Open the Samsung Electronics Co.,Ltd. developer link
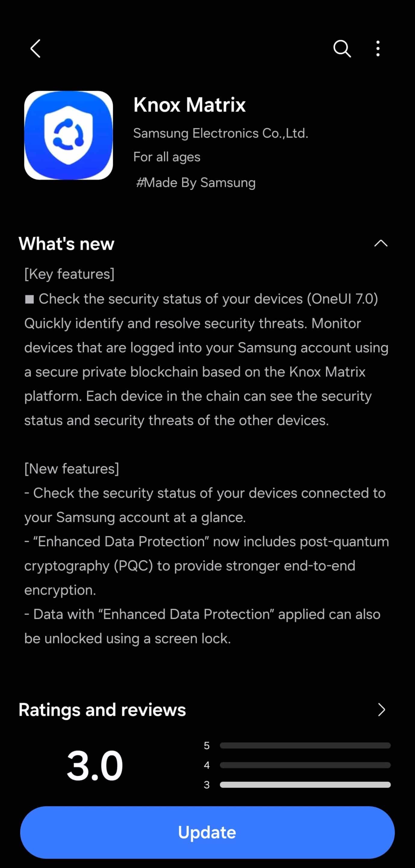The height and width of the screenshot is (868, 415). (221, 134)
